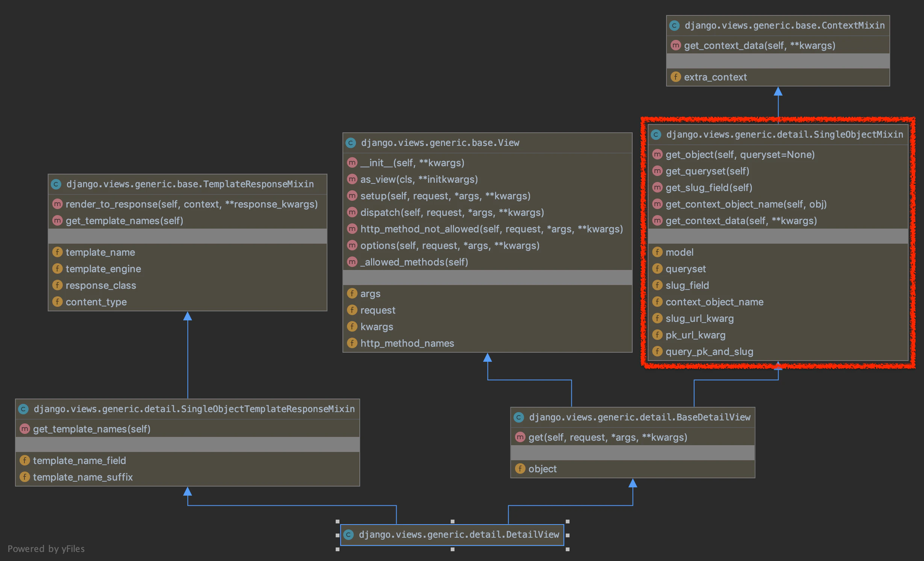Click class icon of SingleObjectTemplateResponseMixin node
The width and height of the screenshot is (924, 561).
(23, 409)
